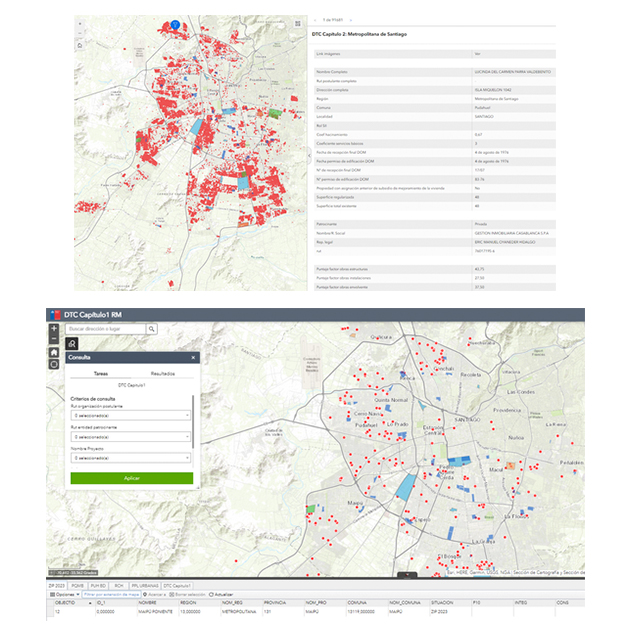This screenshot has height=630, width=630.
Task: Select the Tareas tab
Action: [x=101, y=372]
